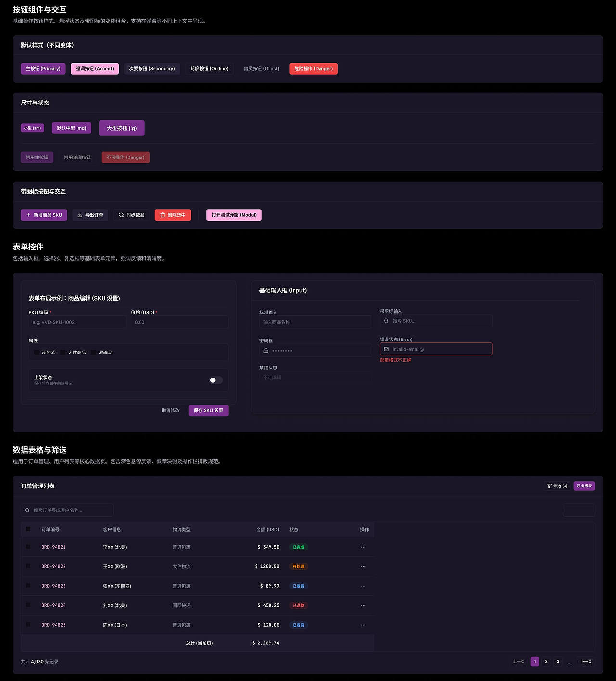Check the 大件商品 attribute checkbox

tap(63, 353)
